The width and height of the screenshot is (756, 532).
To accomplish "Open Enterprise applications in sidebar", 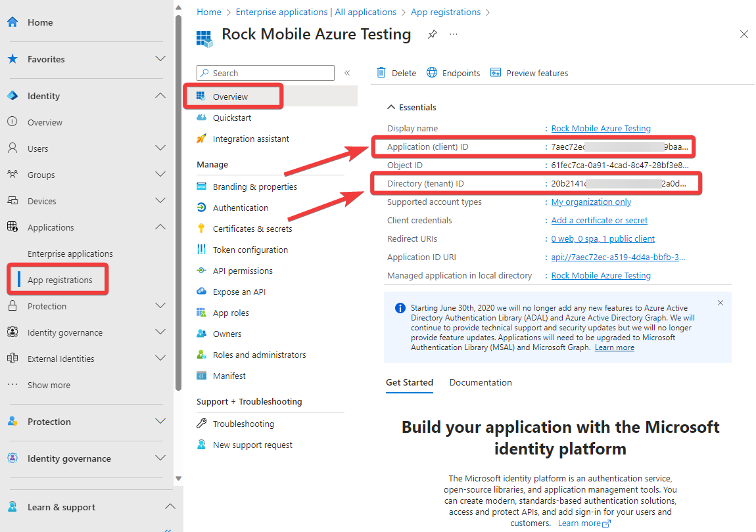I will click(70, 254).
